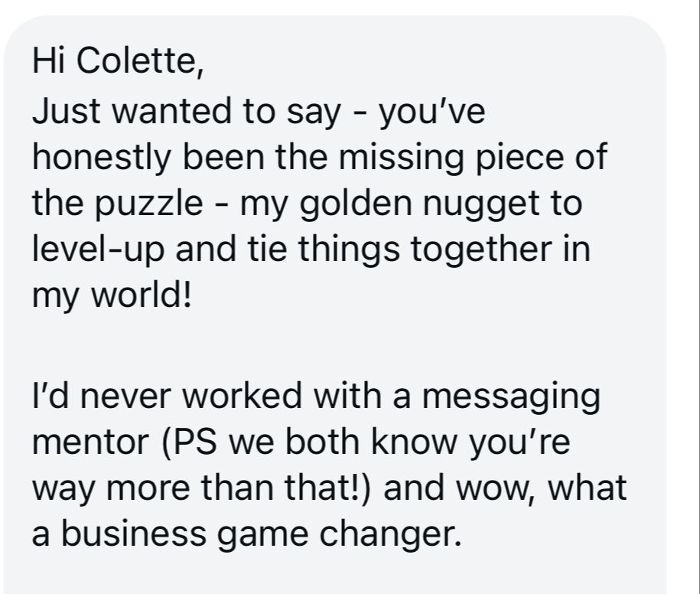Click the word 'mentor' before parenthesis
The image size is (700, 594).
click(93, 444)
